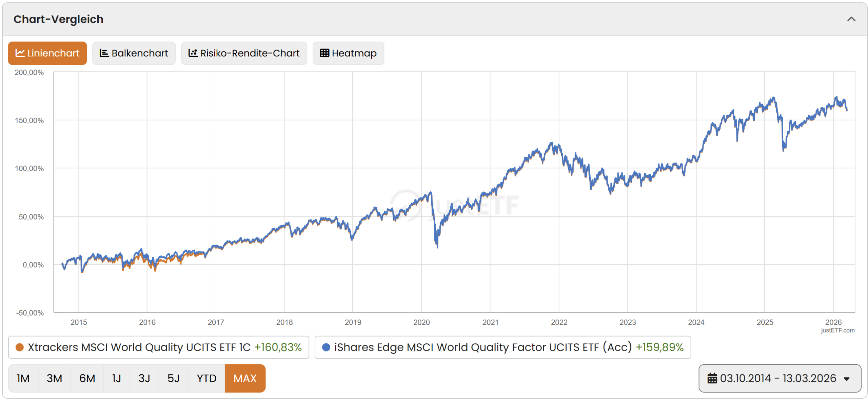Open the date range dropdown arrow

pyautogui.click(x=847, y=379)
